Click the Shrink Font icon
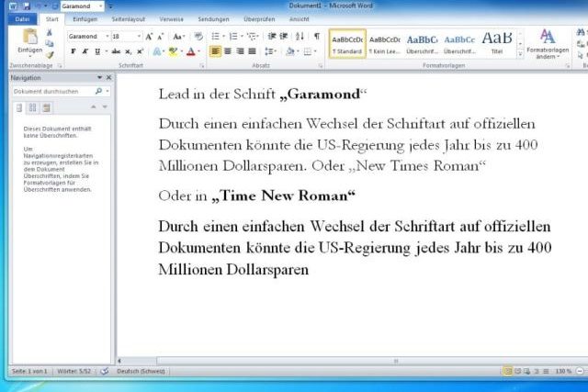This screenshot has height=392, width=588. pos(160,37)
